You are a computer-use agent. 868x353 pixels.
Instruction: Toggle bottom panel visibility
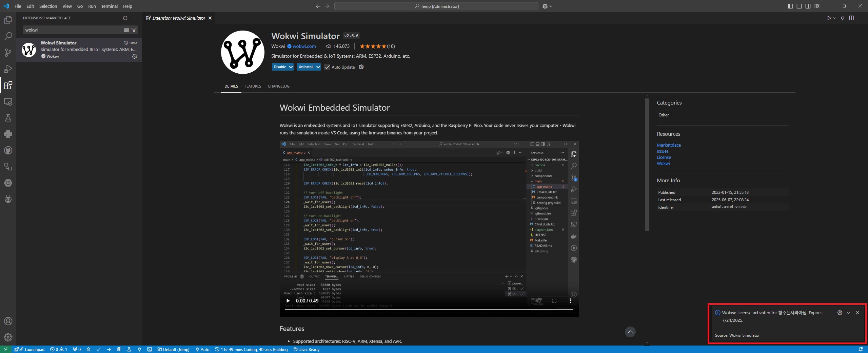[799, 6]
